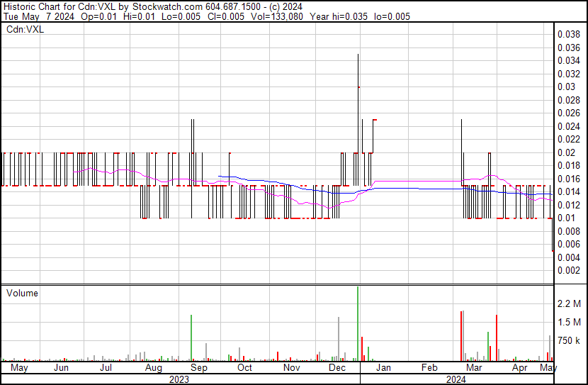Screen dimensions: 588x385
Task: Click the 0.002 price axis label
Action: (569, 270)
